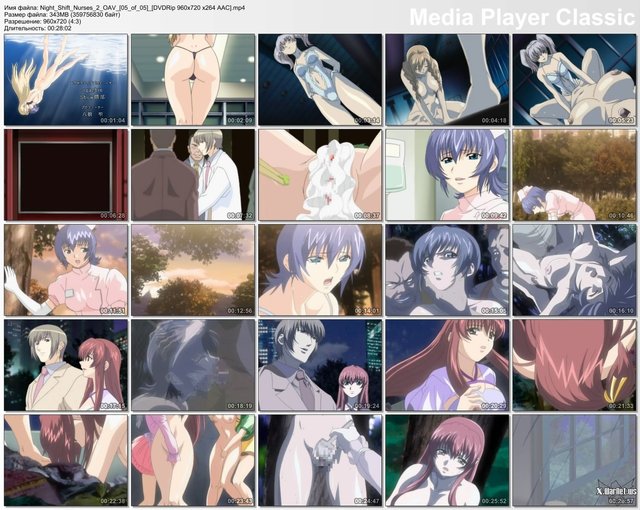Open the frame stamped 00:25:52

(x=447, y=461)
